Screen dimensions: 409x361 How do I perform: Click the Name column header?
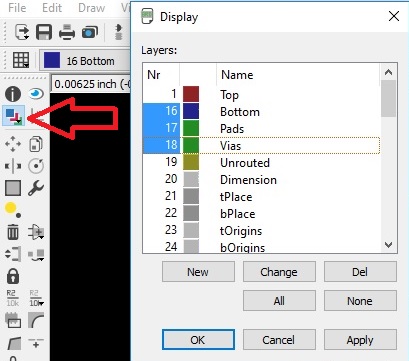click(298, 75)
